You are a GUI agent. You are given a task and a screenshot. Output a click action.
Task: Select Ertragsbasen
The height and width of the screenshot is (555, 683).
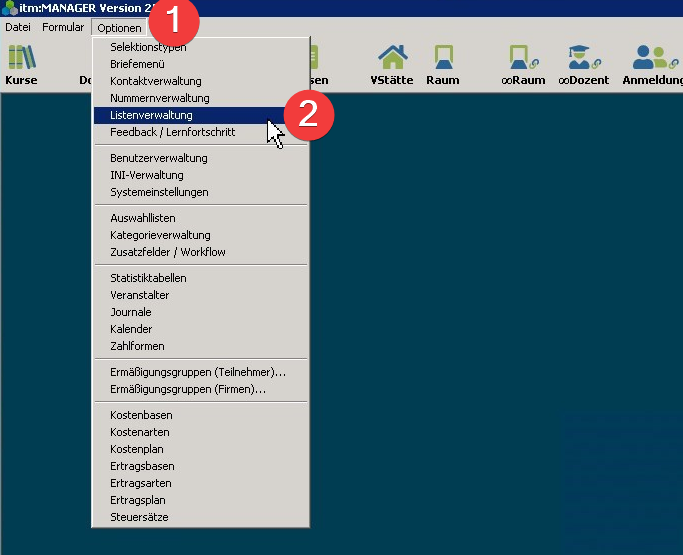(201, 466)
